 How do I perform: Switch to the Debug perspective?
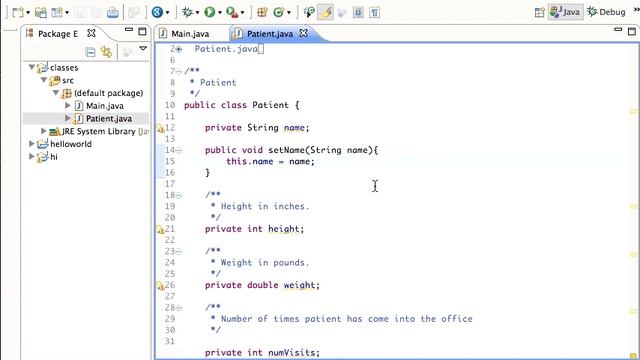[607, 12]
